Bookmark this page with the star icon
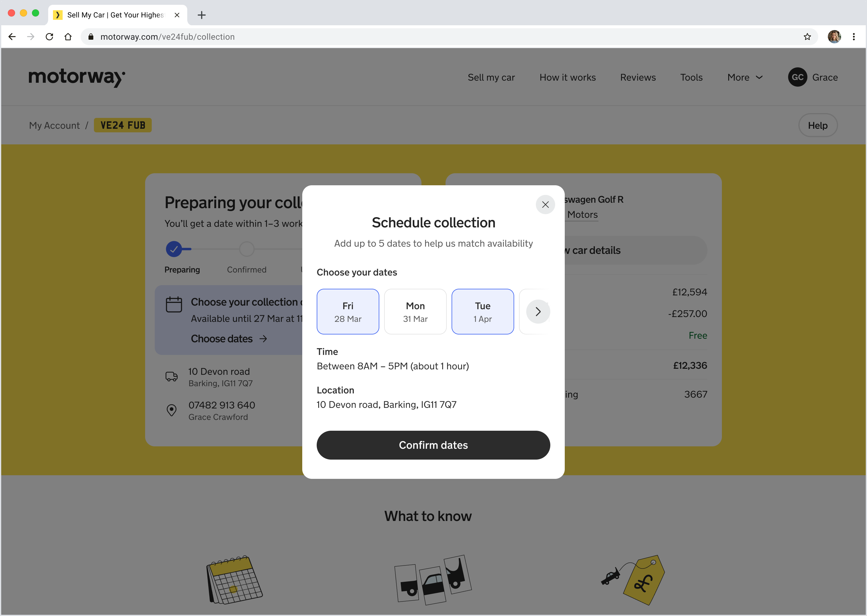The image size is (867, 616). click(807, 37)
